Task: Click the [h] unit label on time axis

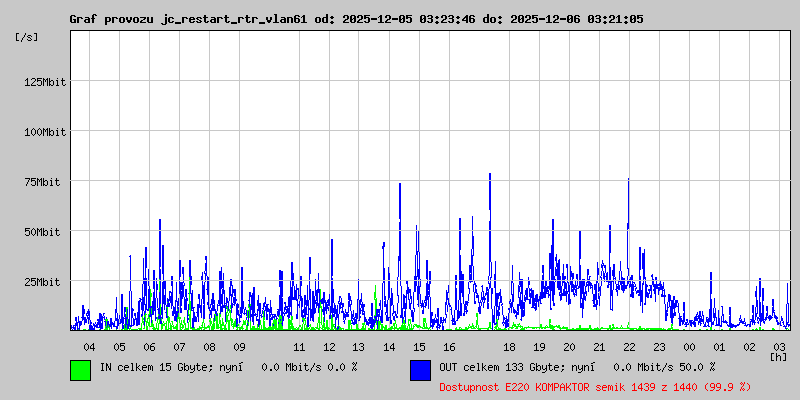Action: (778, 356)
